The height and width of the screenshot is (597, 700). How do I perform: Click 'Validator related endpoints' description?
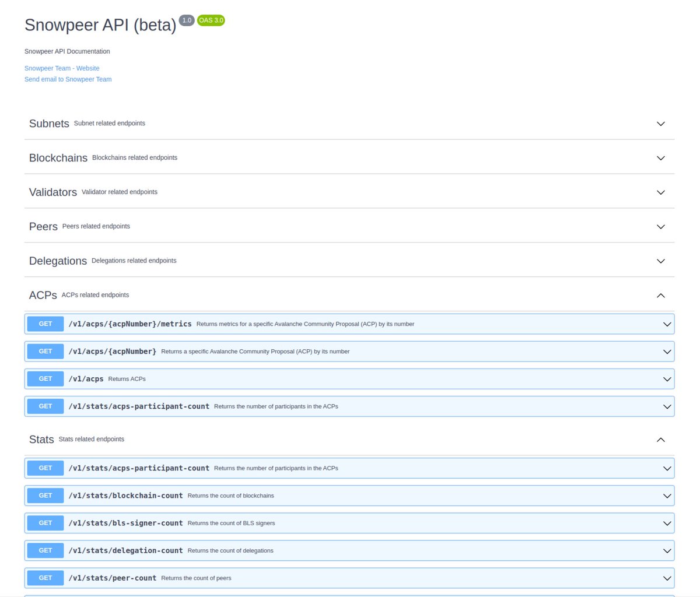pyautogui.click(x=120, y=192)
